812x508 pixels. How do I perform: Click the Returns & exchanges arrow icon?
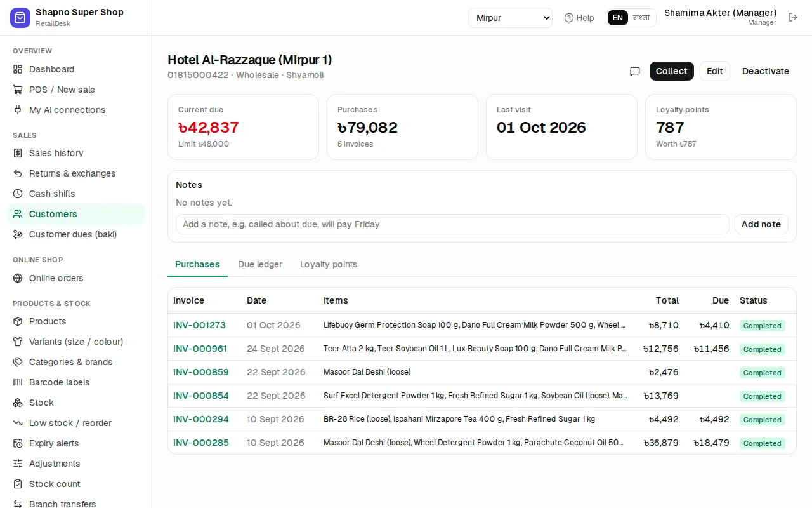(x=18, y=173)
